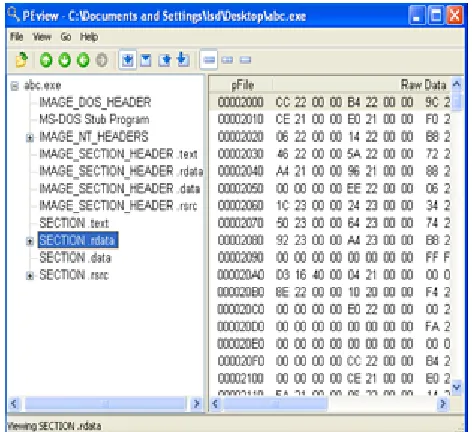Click right arrow of data pane horizontal scrollbar
The height and width of the screenshot is (432, 472).
coord(443,404)
